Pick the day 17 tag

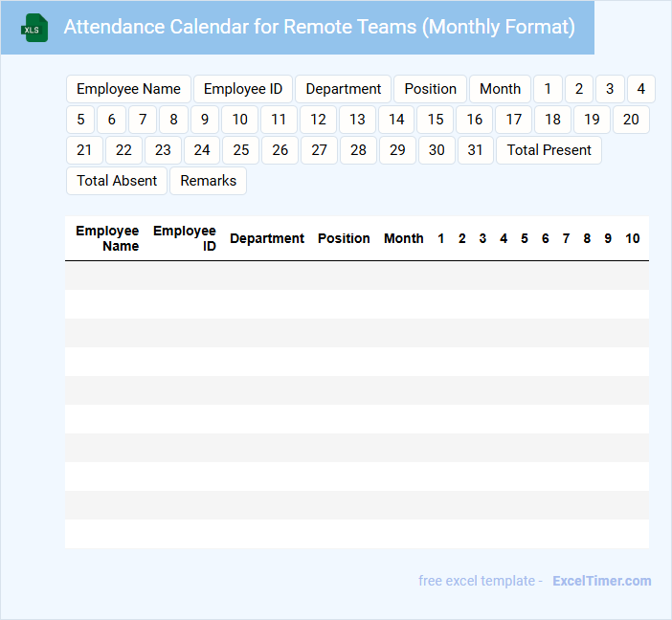(513, 120)
